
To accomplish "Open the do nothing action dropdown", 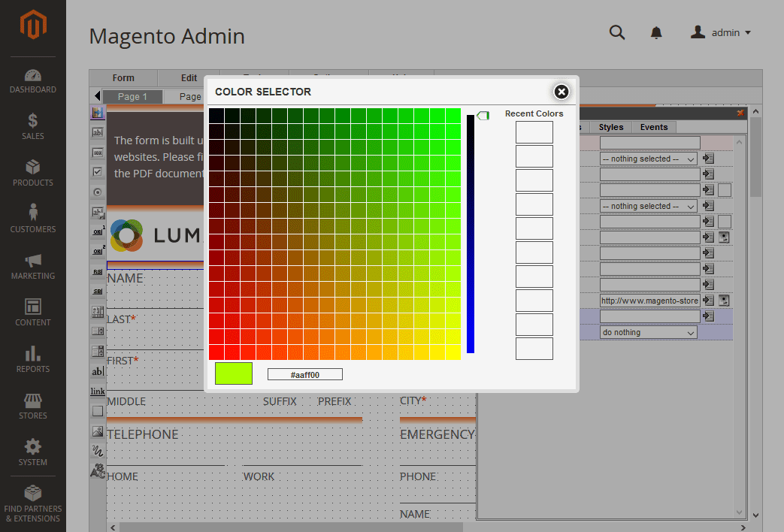I will 649,331.
